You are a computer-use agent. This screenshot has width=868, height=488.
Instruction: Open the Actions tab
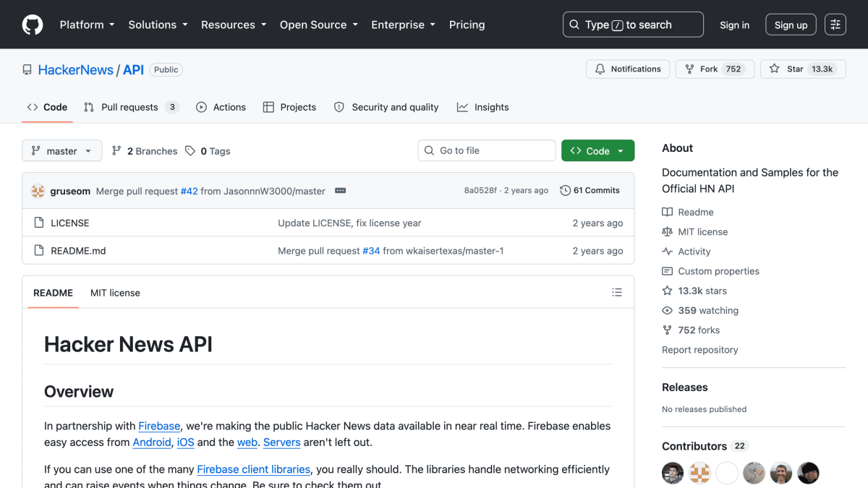point(221,107)
